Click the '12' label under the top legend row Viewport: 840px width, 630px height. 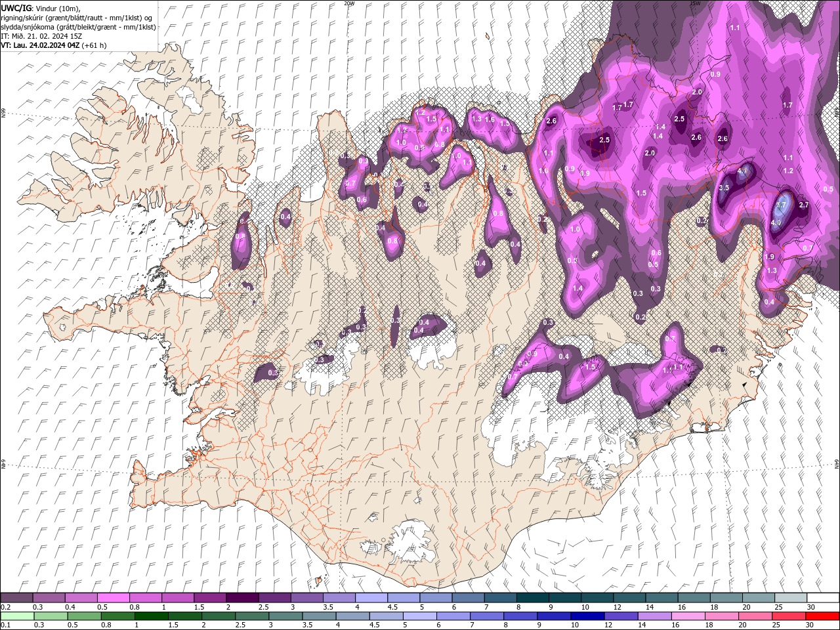(x=618, y=607)
